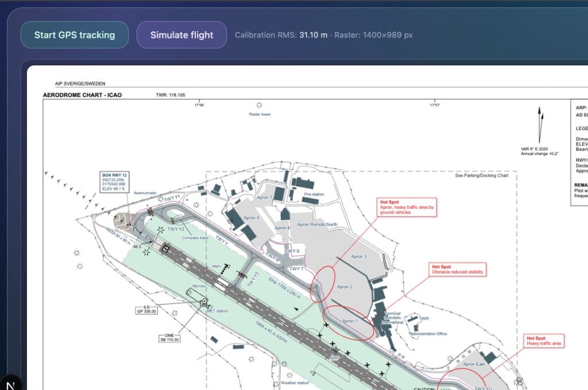Click the See Parking/Docking Chart note

482,175
